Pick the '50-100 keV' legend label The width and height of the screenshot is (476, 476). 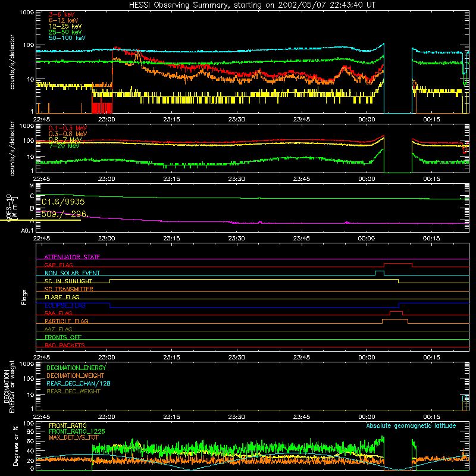(67, 38)
